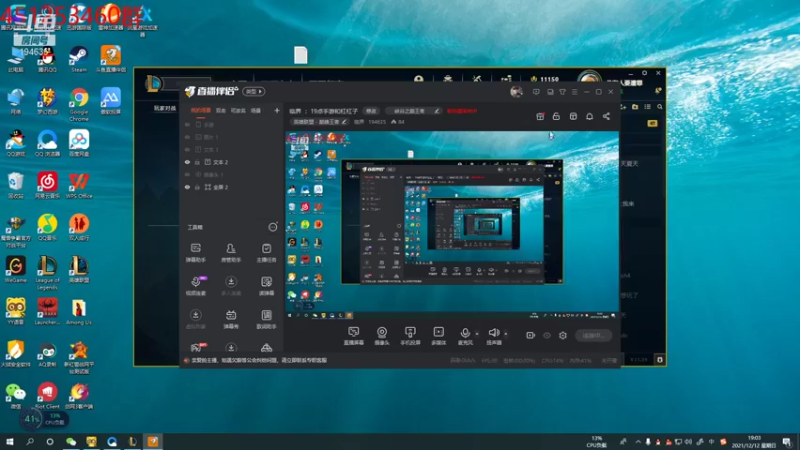800x450 pixels.
Task: Click the stream preview thumbnail area
Action: click(x=452, y=226)
